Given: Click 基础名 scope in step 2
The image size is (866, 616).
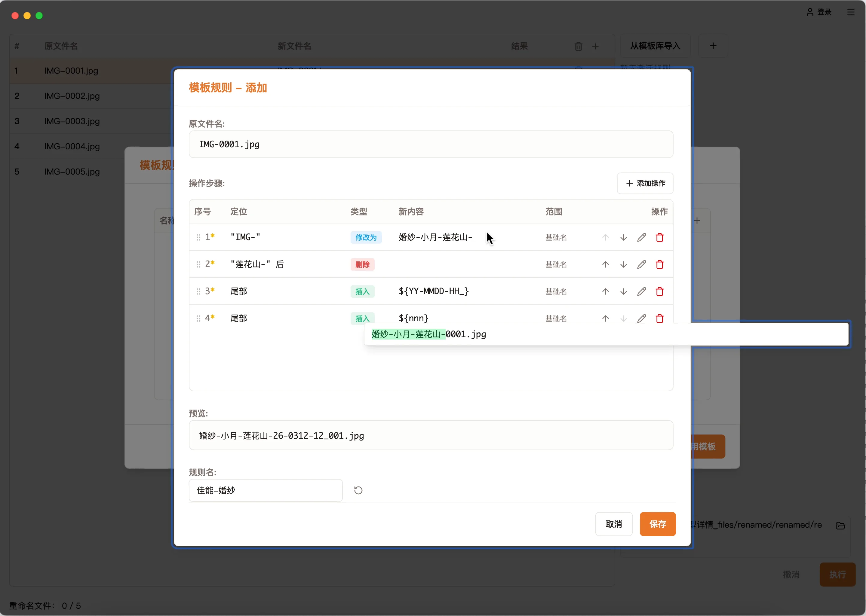Looking at the screenshot, I should tap(556, 264).
